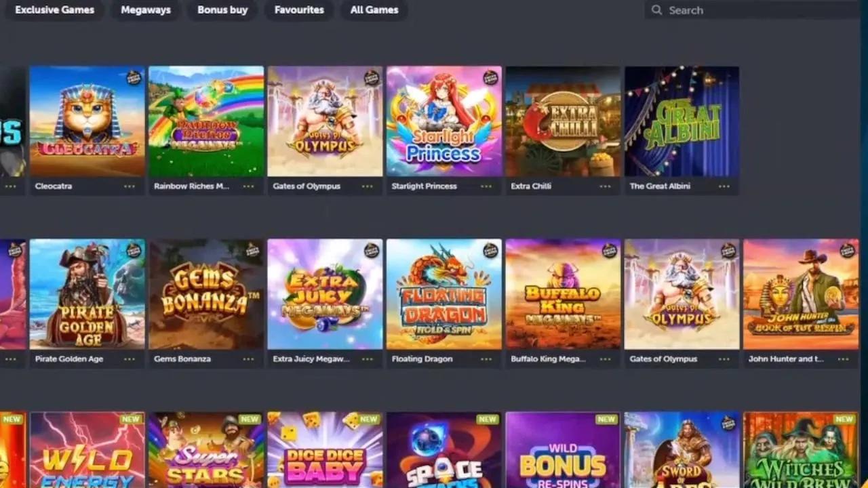Open the John Hunter Book of Tut thumbnail
Viewport: 868px width, 488px height.
[x=801, y=294]
